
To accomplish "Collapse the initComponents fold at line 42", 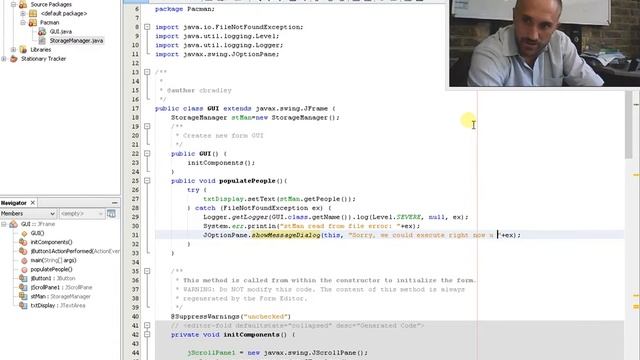I will coord(147,335).
